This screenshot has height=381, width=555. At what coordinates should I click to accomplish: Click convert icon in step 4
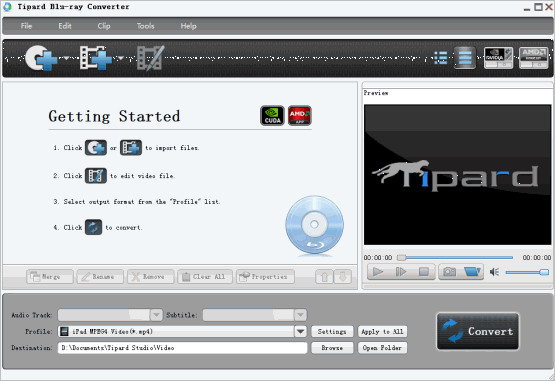click(x=93, y=227)
